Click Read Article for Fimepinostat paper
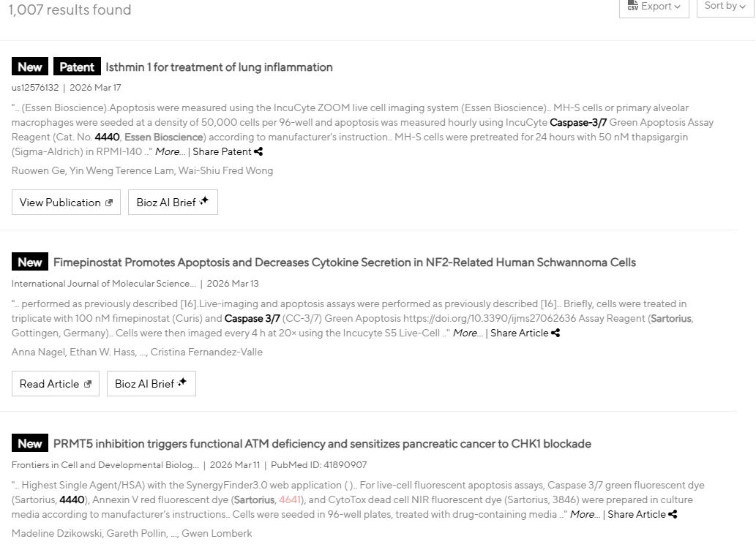756x547 pixels. pos(55,384)
